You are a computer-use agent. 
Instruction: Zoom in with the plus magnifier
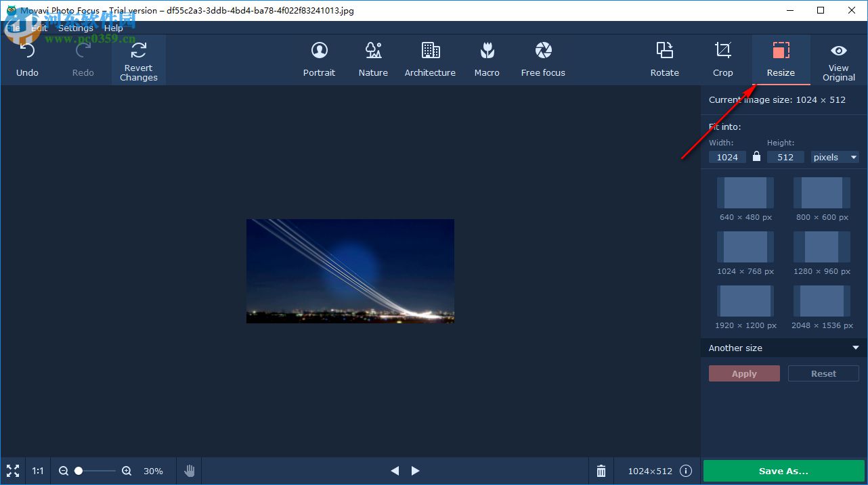click(127, 471)
